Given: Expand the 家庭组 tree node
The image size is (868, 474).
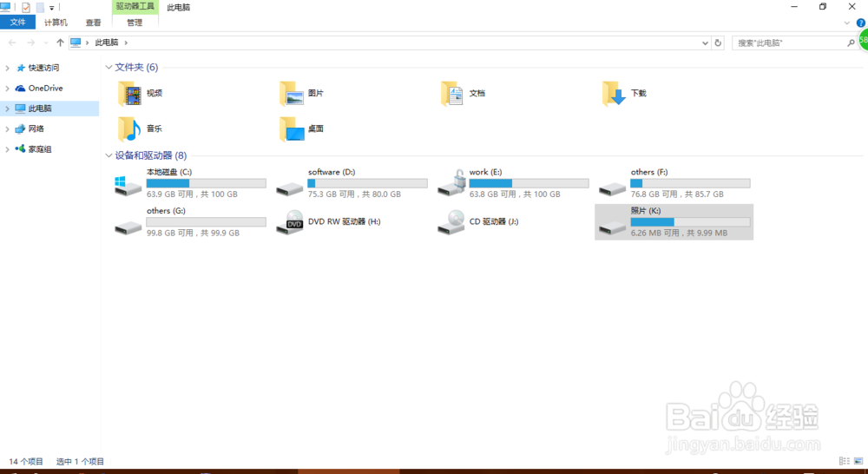Looking at the screenshot, I should [7, 149].
